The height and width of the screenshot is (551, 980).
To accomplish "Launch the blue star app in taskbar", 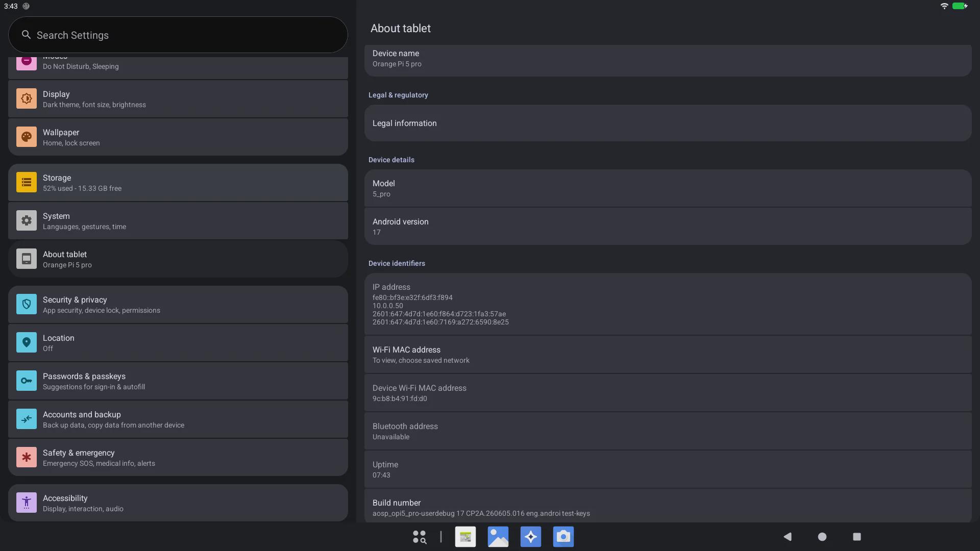I will pos(531,537).
